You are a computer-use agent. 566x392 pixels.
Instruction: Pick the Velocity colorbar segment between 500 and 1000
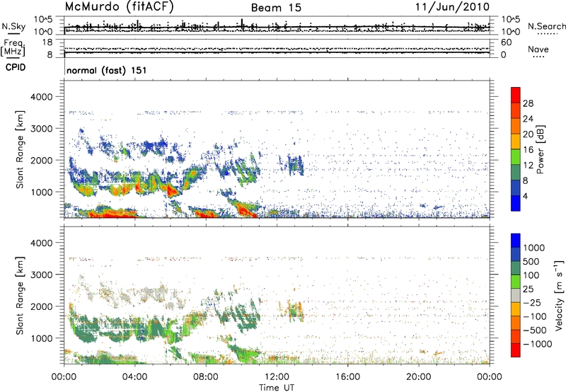click(516, 254)
